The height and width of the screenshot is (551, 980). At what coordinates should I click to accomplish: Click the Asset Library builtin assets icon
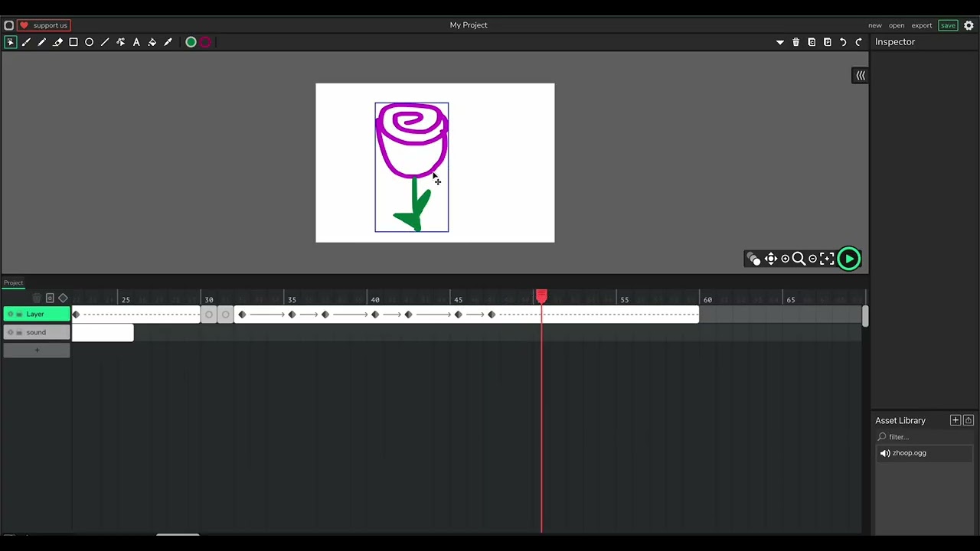click(969, 420)
